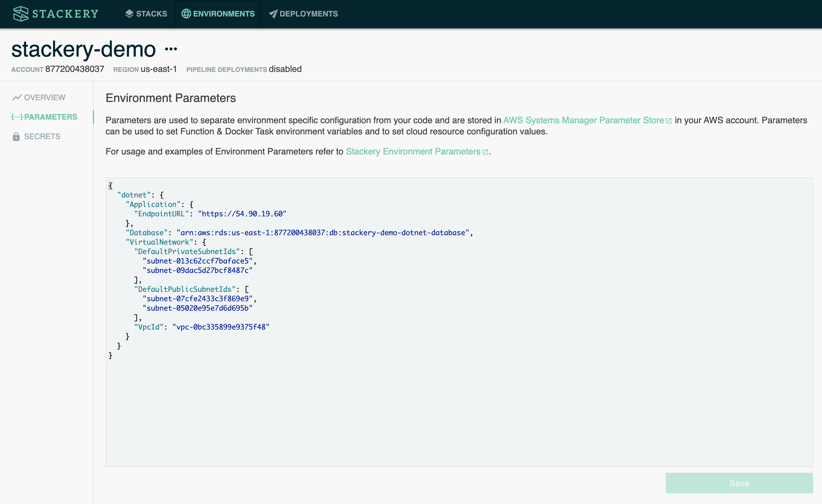Image resolution: width=822 pixels, height=504 pixels.
Task: Click the "VpcId" key
Action: (x=149, y=327)
